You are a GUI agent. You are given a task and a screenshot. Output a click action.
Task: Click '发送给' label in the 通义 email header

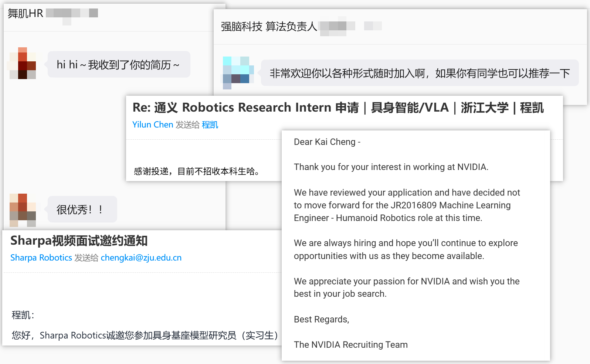[187, 125]
